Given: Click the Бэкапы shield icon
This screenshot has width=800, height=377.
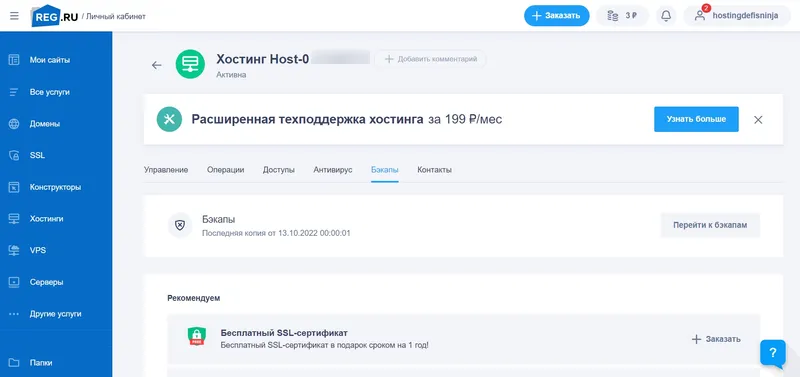Looking at the screenshot, I should click(x=180, y=225).
